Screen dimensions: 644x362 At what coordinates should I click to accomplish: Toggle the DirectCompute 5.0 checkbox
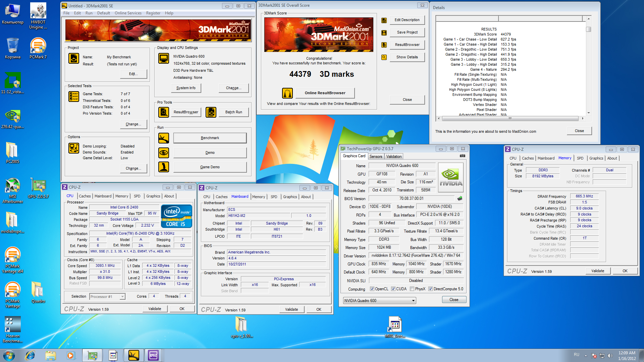click(430, 289)
